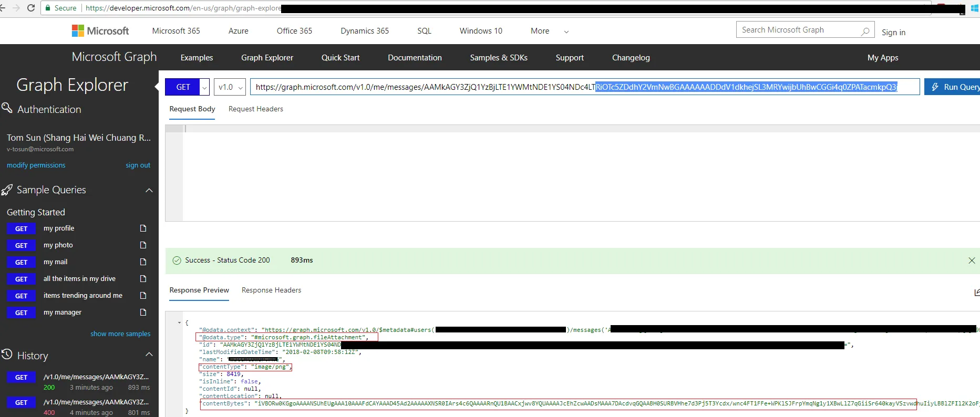Screen dimensions: 980x417
Task: Open the API version v1.0 dropdown
Action: pos(230,87)
